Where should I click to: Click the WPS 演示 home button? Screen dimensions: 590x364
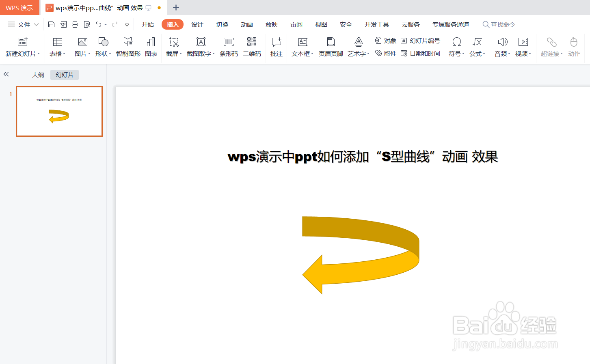(19, 8)
